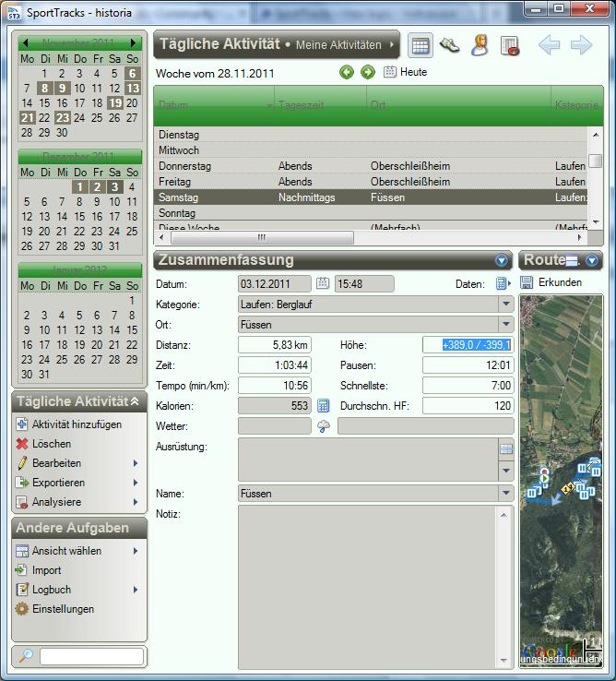Open the athlete view person icon
Screen dimensions: 616x681
click(x=479, y=45)
